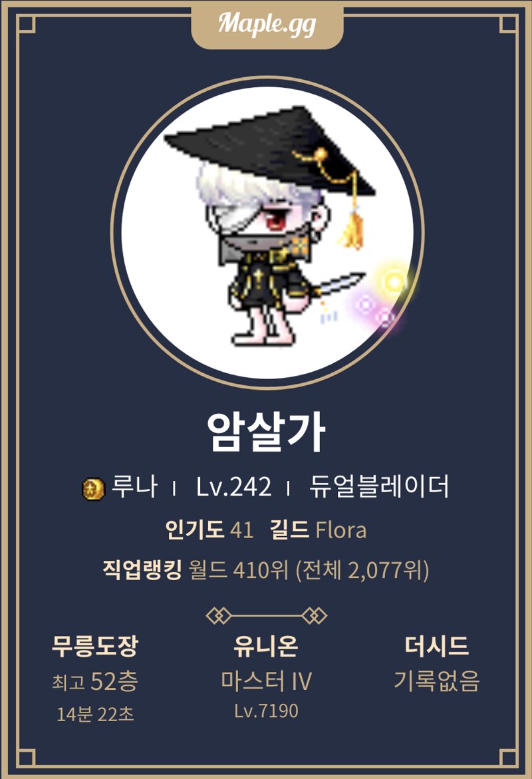Click the gold Luna world coin icon
Viewport: 532px width, 779px height.
coord(93,488)
